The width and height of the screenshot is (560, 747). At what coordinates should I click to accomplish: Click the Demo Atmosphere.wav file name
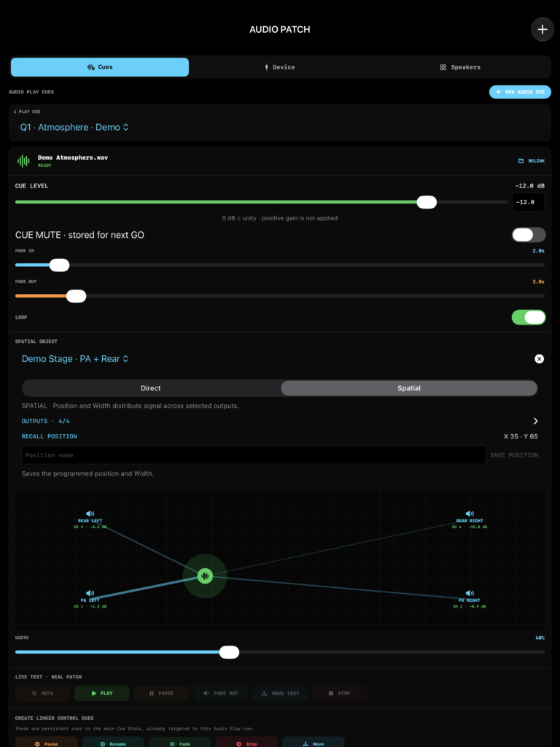[x=73, y=158]
